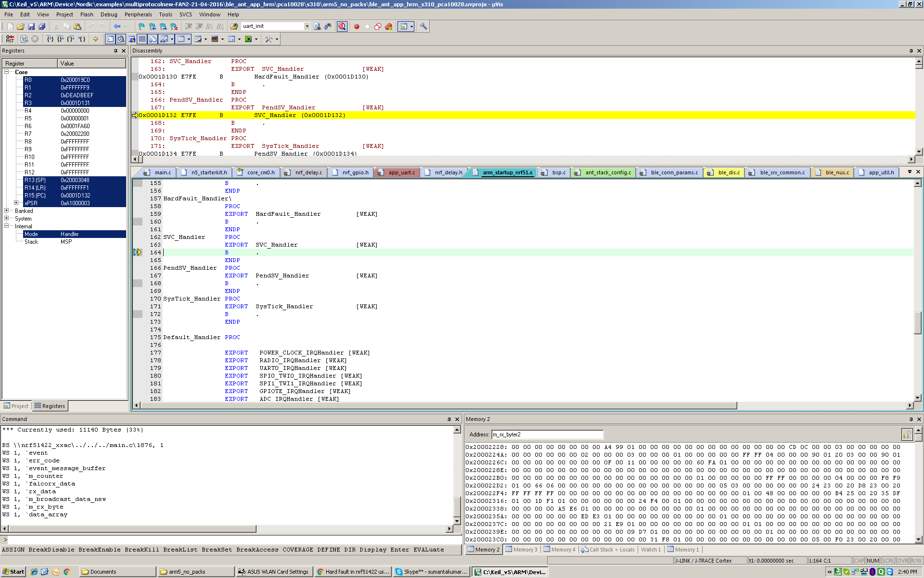
Task: Open the Peripherals menu
Action: (x=138, y=14)
